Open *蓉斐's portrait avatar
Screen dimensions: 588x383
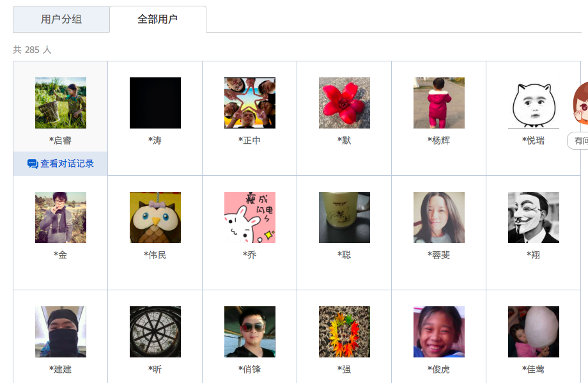[x=438, y=217]
